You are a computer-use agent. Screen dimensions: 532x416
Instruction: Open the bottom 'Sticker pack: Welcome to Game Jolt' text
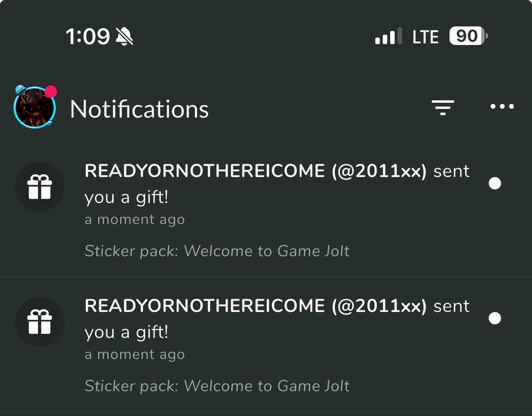coord(217,386)
